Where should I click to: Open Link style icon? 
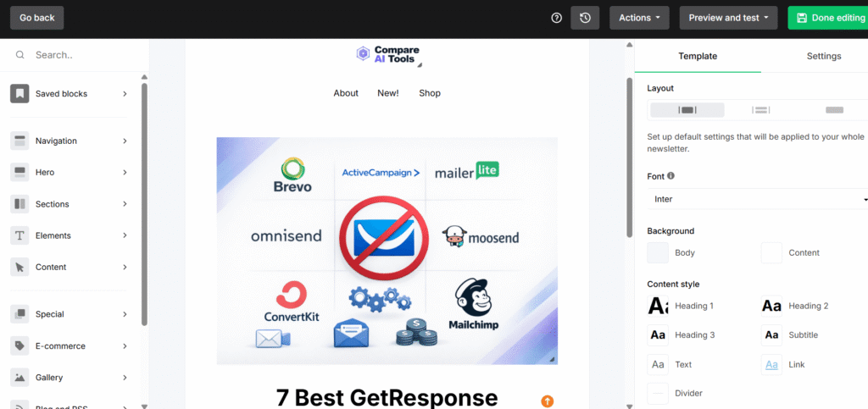[771, 364]
